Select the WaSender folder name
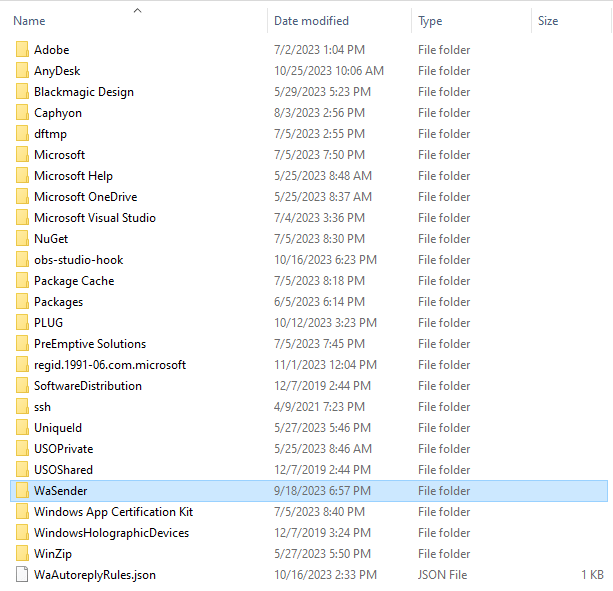The width and height of the screenshot is (613, 591). click(61, 491)
